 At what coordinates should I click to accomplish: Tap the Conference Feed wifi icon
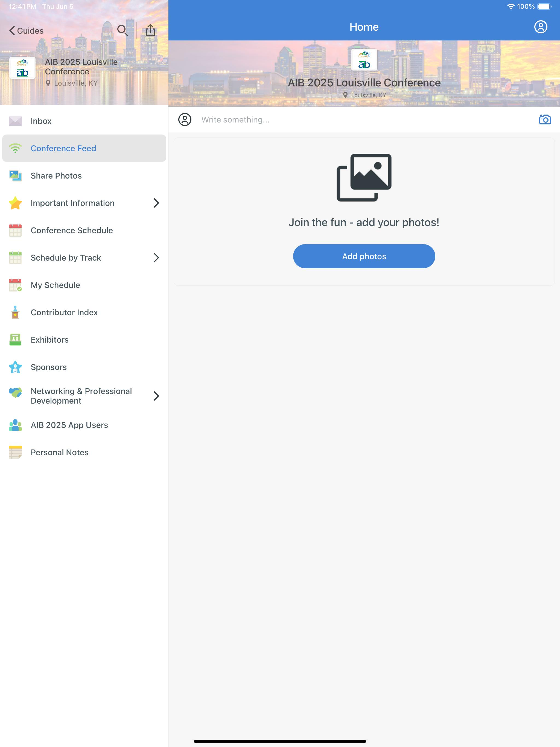(15, 148)
